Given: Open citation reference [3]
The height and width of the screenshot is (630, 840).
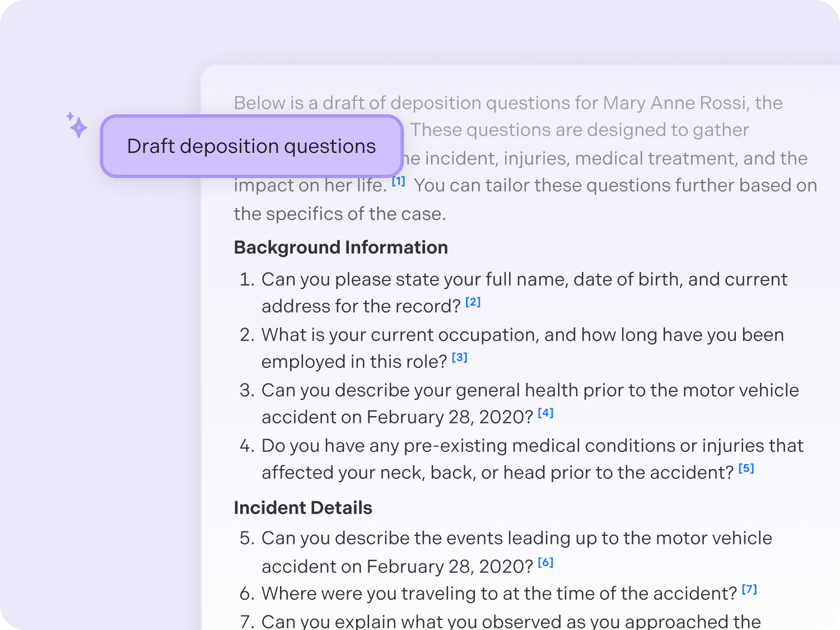Looking at the screenshot, I should point(459,357).
